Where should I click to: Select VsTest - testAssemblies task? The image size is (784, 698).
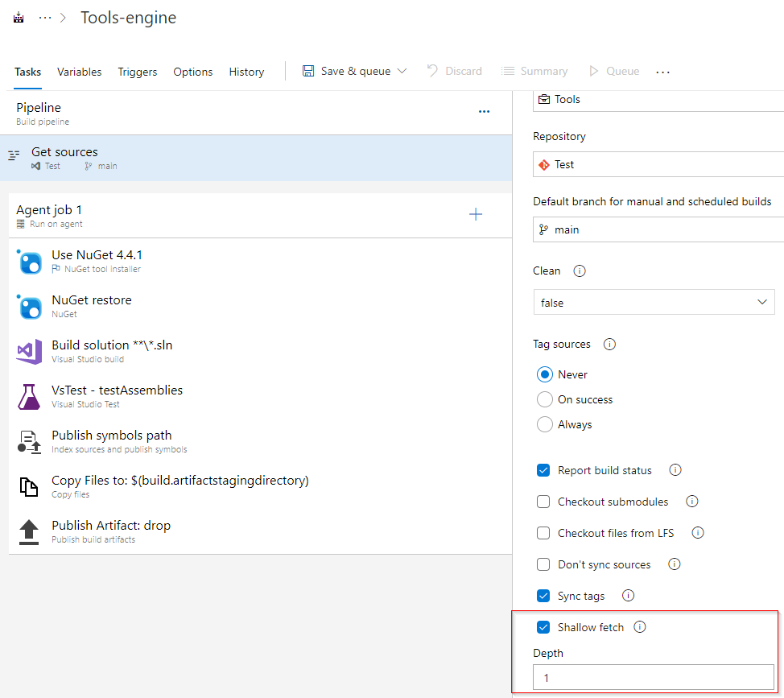coord(260,396)
